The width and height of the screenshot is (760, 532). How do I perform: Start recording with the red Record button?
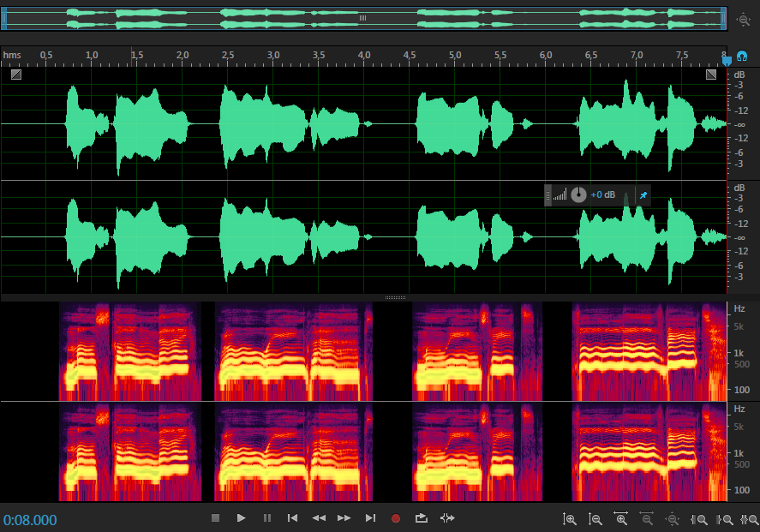click(396, 518)
